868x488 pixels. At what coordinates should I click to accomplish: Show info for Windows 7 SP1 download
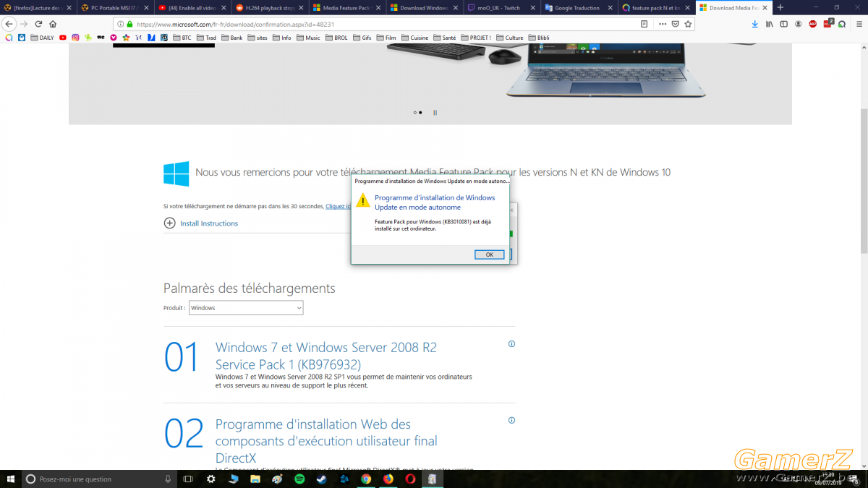pos(511,344)
